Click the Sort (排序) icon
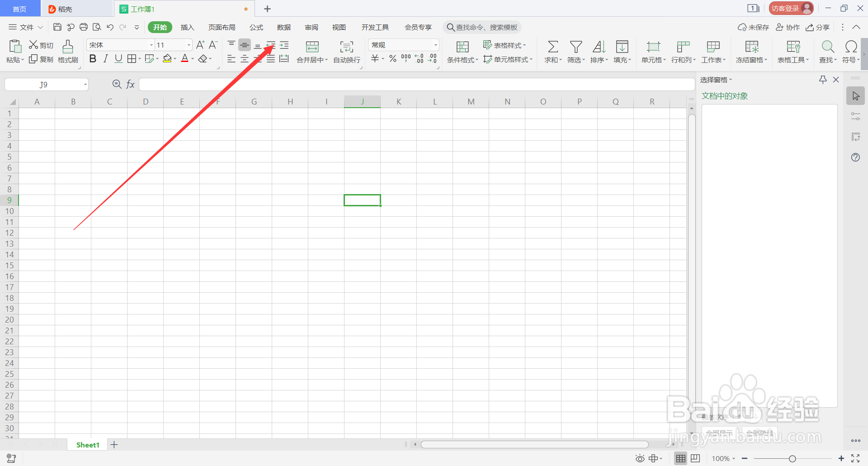868x466 pixels. coord(599,47)
